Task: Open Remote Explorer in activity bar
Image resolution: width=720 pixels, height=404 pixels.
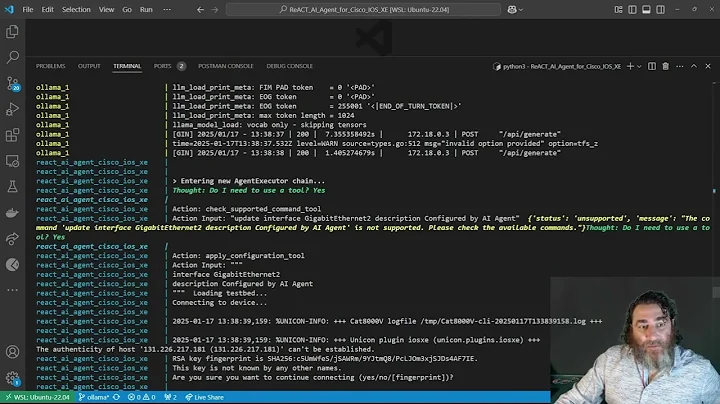Action: (12, 161)
